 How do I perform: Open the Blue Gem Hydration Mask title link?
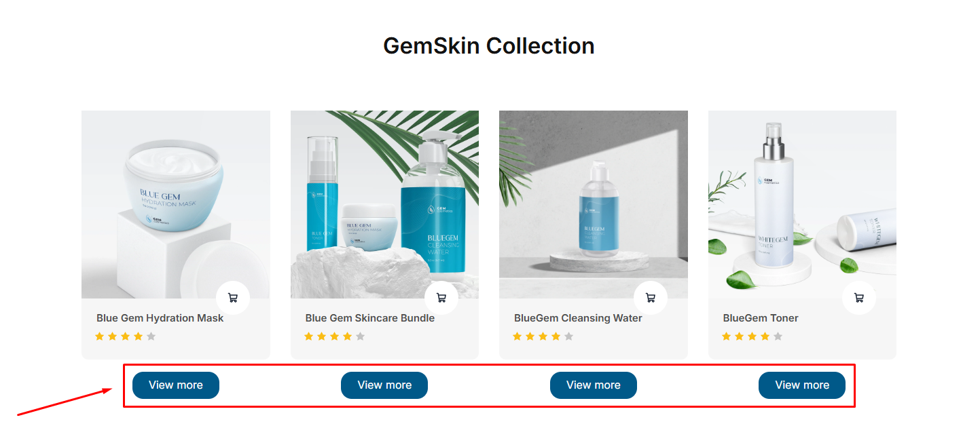pos(160,318)
